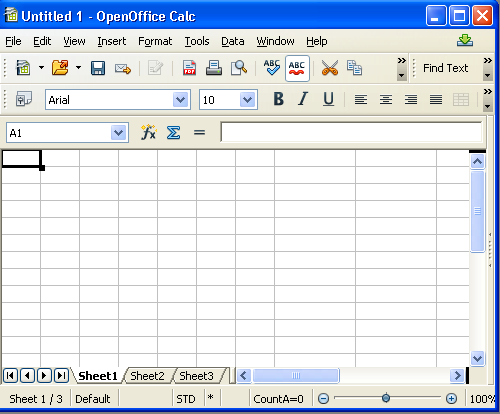Open the Window menu
Screen dimensions: 500x414
coord(275,41)
